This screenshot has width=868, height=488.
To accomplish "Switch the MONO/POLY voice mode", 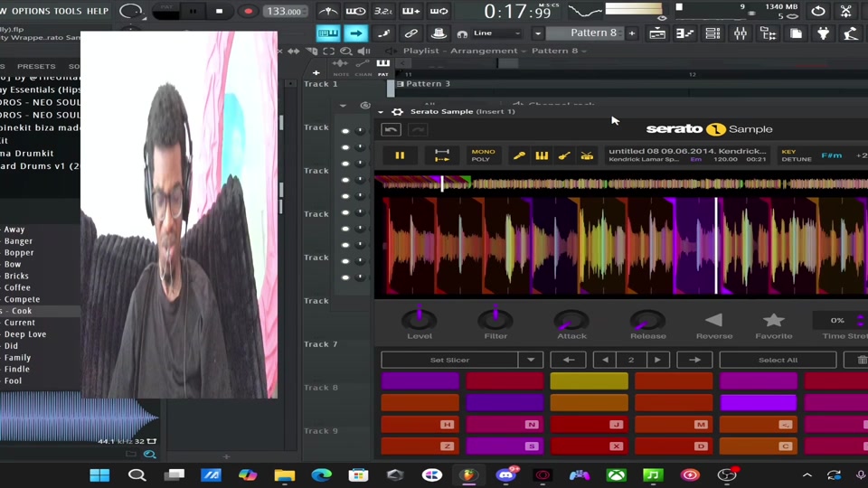I will 483,155.
